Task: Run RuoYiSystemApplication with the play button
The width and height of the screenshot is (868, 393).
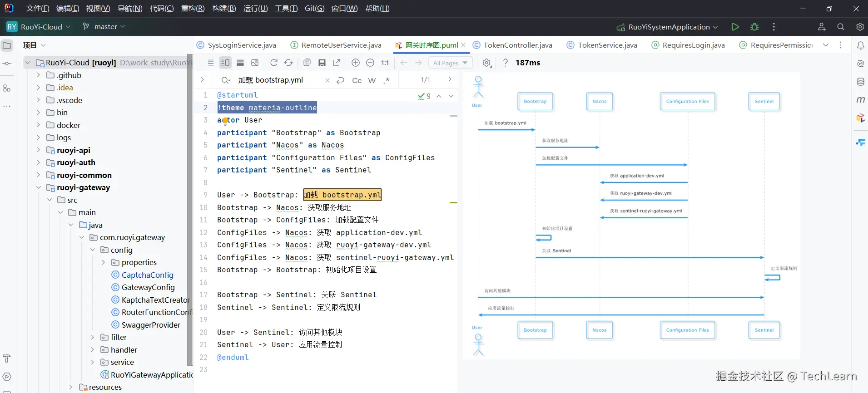Action: click(x=735, y=27)
